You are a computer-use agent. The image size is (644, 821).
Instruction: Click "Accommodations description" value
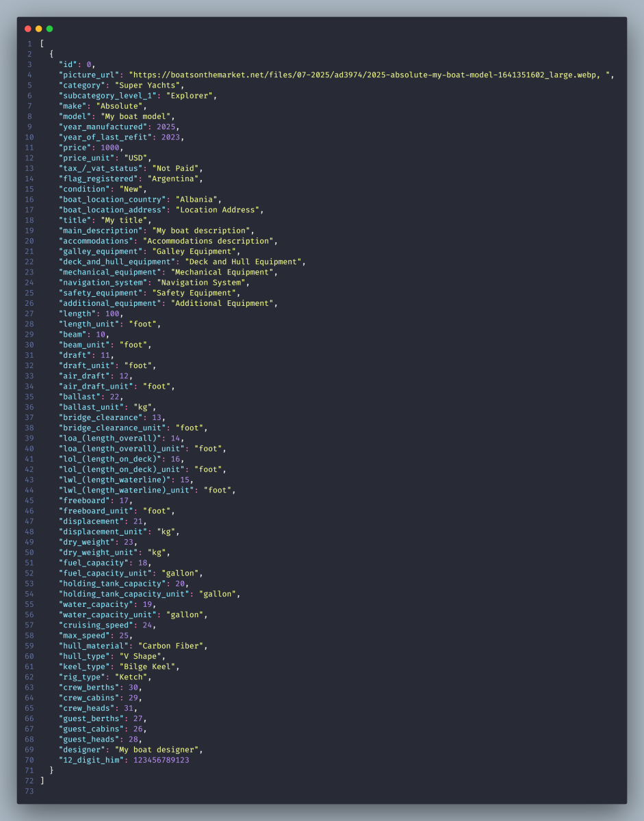coord(208,241)
